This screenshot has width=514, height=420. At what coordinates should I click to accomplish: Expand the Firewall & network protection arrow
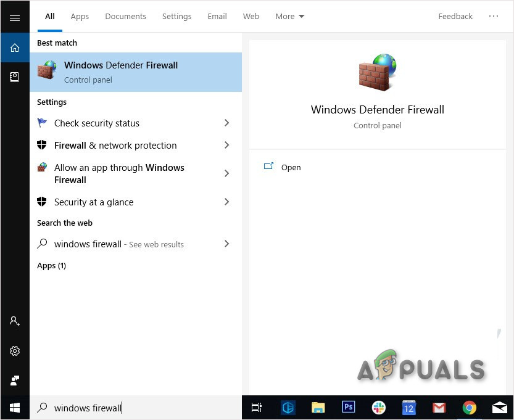point(226,145)
